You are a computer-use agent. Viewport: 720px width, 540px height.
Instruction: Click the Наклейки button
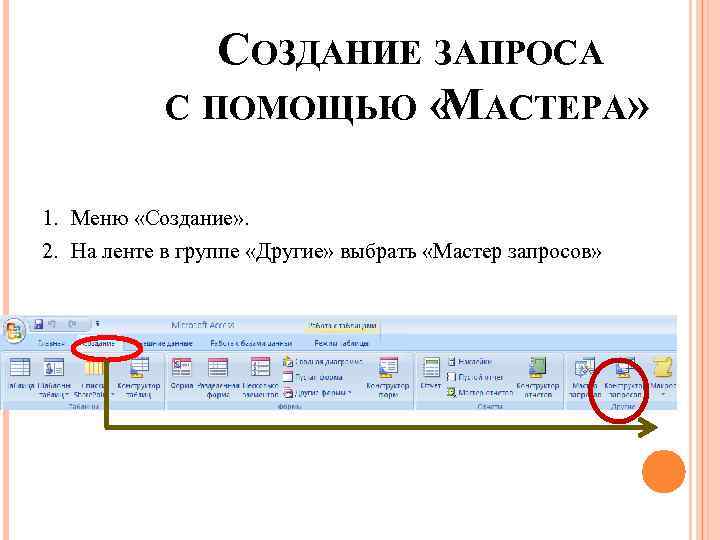[469, 362]
